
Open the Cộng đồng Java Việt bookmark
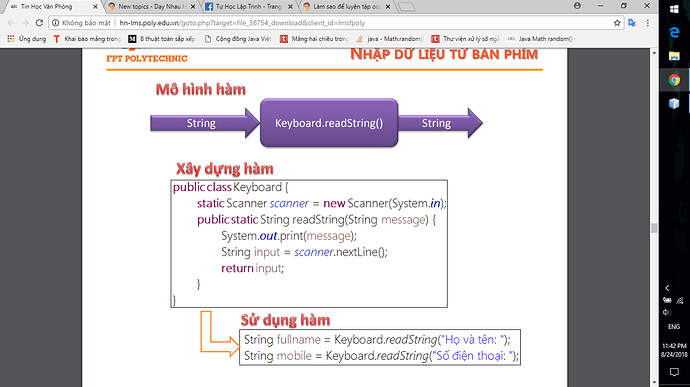coord(238,39)
